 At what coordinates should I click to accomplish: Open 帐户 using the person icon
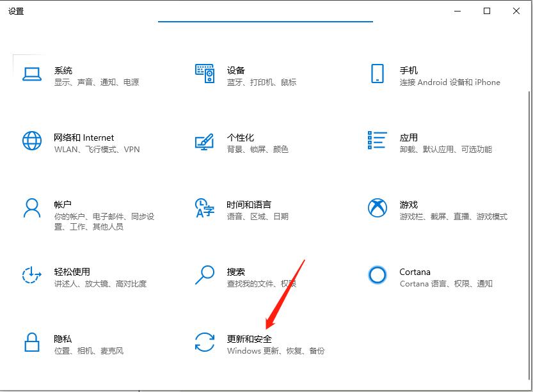pos(32,208)
